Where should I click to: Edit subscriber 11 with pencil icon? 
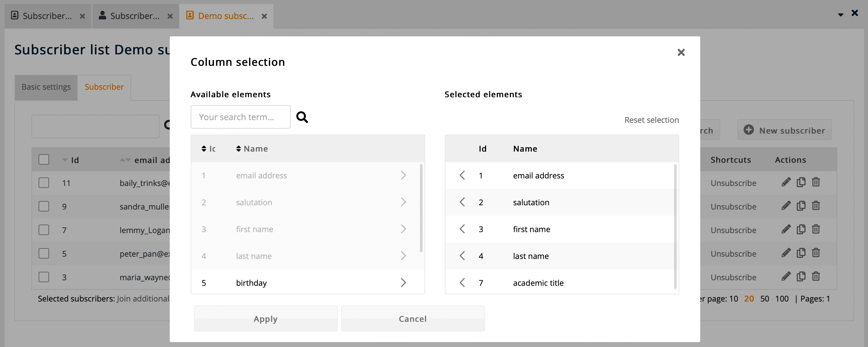(x=786, y=182)
